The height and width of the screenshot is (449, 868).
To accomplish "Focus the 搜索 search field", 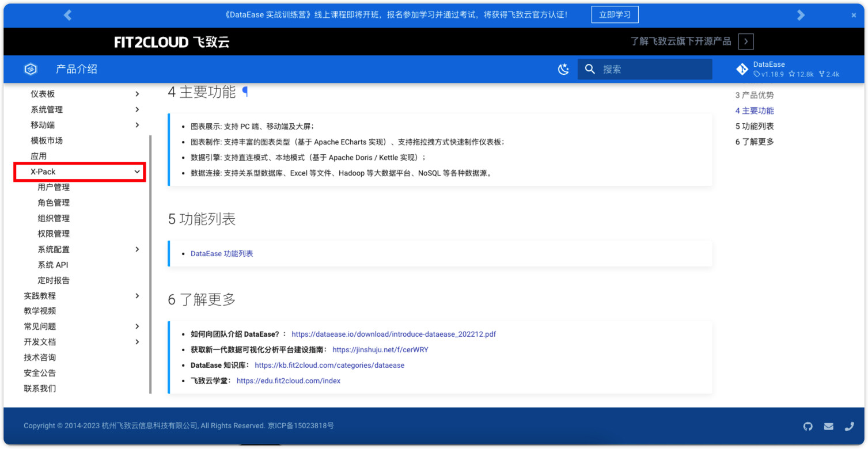I will [645, 69].
